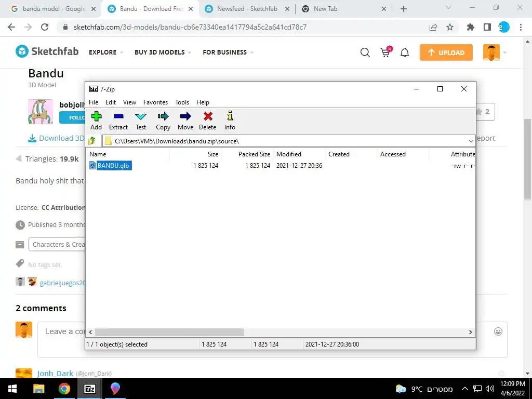This screenshot has height=399, width=532.
Task: Toggle the Chrome side panel icon
Action: point(487,27)
